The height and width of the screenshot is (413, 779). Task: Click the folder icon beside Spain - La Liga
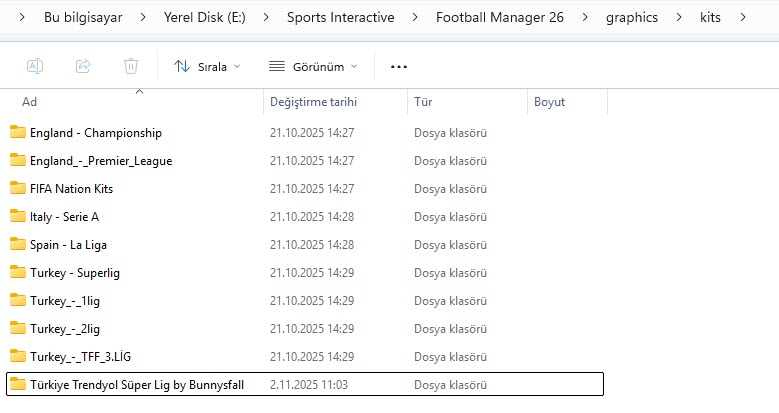[17, 244]
